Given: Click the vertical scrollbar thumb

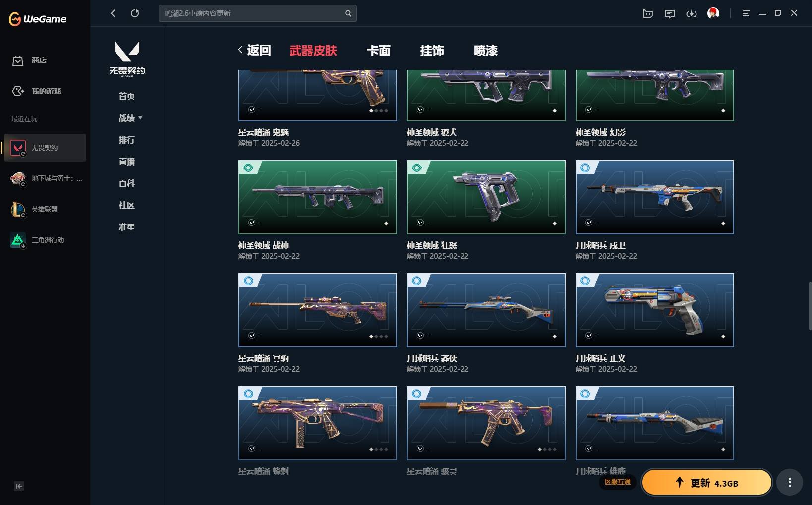Looking at the screenshot, I should [x=810, y=306].
